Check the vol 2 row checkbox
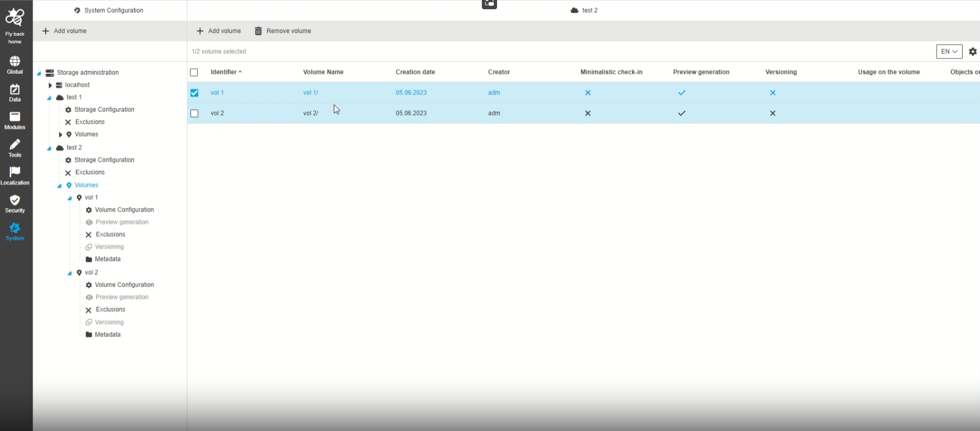Viewport: 980px width, 431px height. 194,113
